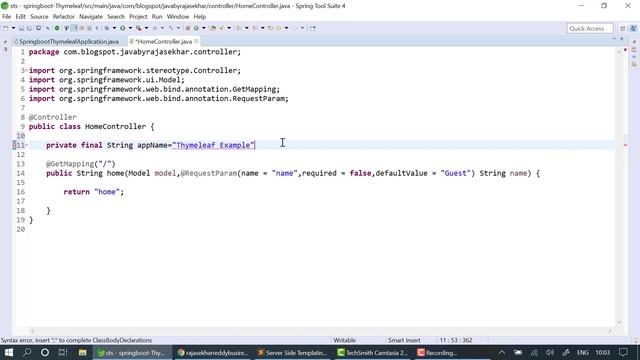Open the Recording taskbar window

438,352
